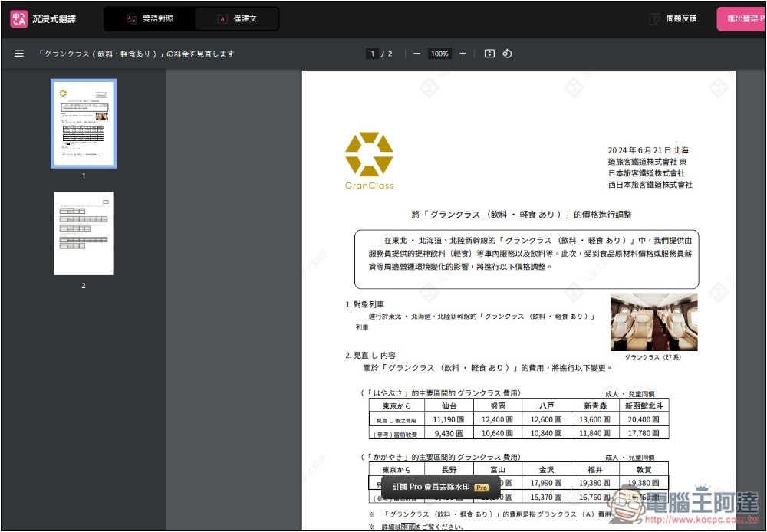The image size is (767, 532).
Task: Click the GranClass gold logo in document
Action: 369,160
